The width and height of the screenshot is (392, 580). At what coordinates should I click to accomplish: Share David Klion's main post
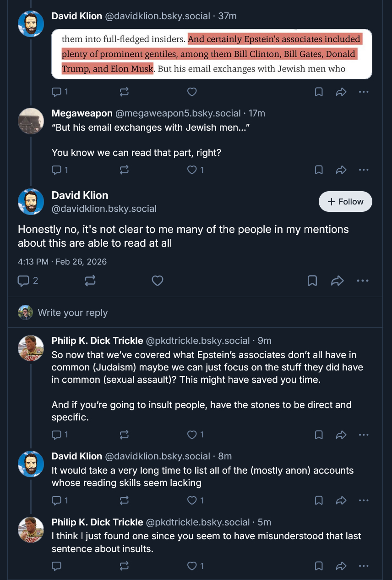(x=337, y=281)
